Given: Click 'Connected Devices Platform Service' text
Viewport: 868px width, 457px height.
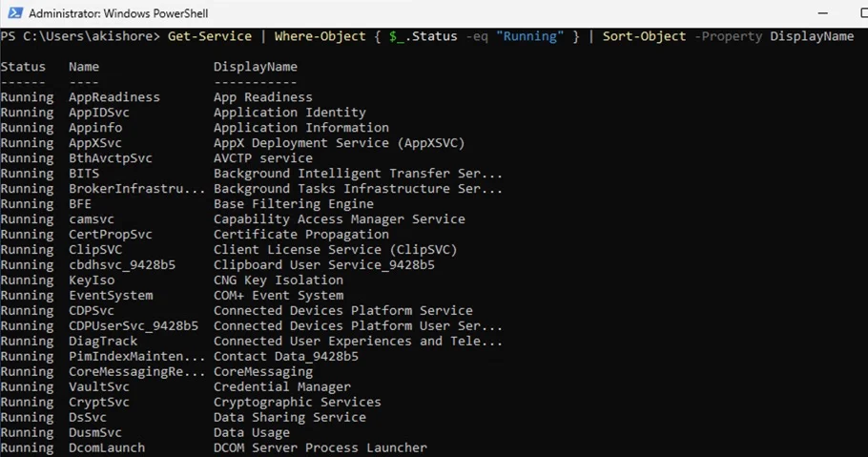Looking at the screenshot, I should [343, 311].
